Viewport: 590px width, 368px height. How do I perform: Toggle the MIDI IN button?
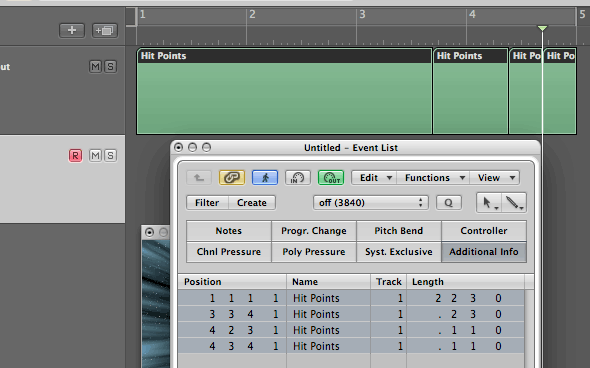coord(298,178)
